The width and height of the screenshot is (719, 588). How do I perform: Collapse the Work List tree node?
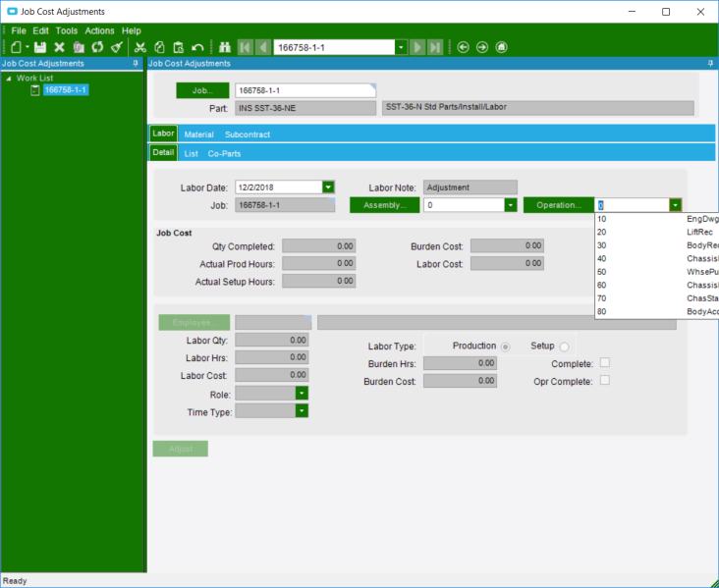pyautogui.click(x=8, y=79)
